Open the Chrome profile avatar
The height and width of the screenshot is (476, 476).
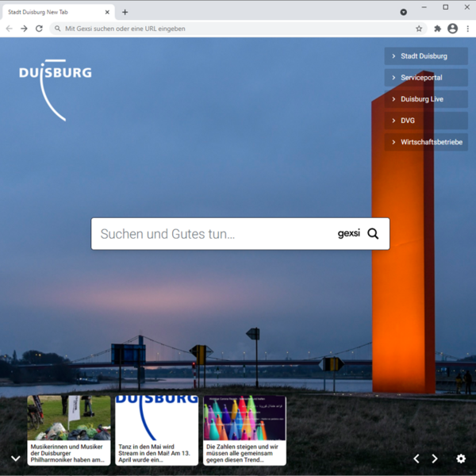click(452, 29)
